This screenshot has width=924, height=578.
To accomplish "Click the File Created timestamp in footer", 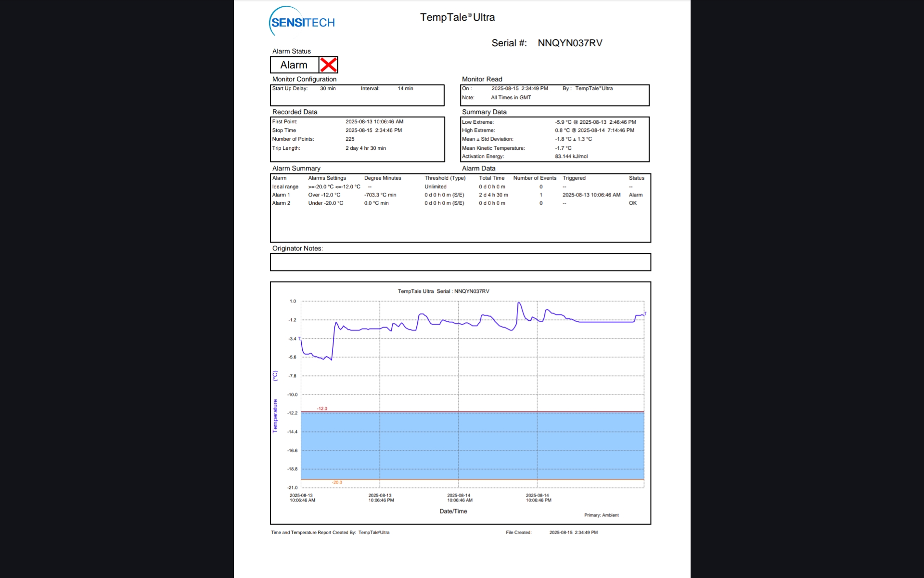I will pyautogui.click(x=573, y=533).
